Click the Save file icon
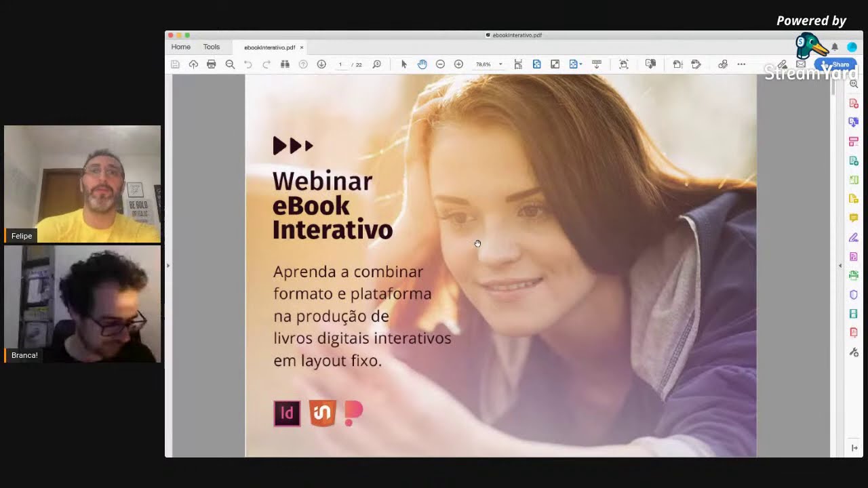 (175, 64)
